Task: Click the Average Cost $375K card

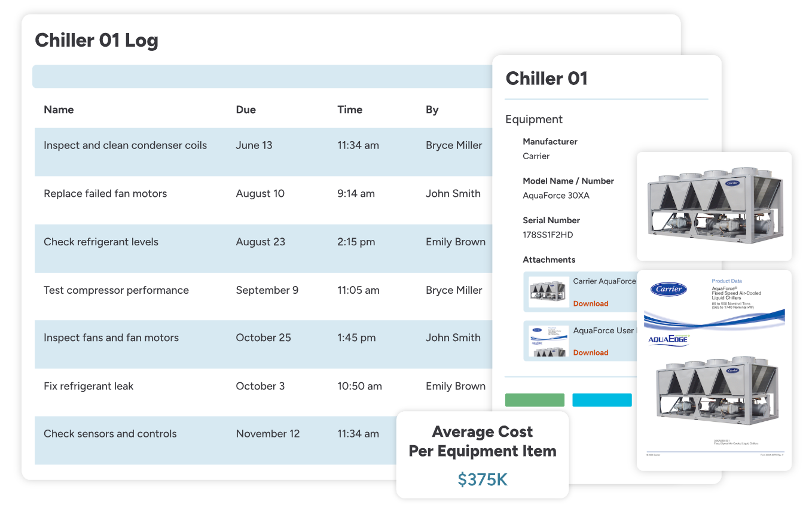Action: click(x=483, y=455)
